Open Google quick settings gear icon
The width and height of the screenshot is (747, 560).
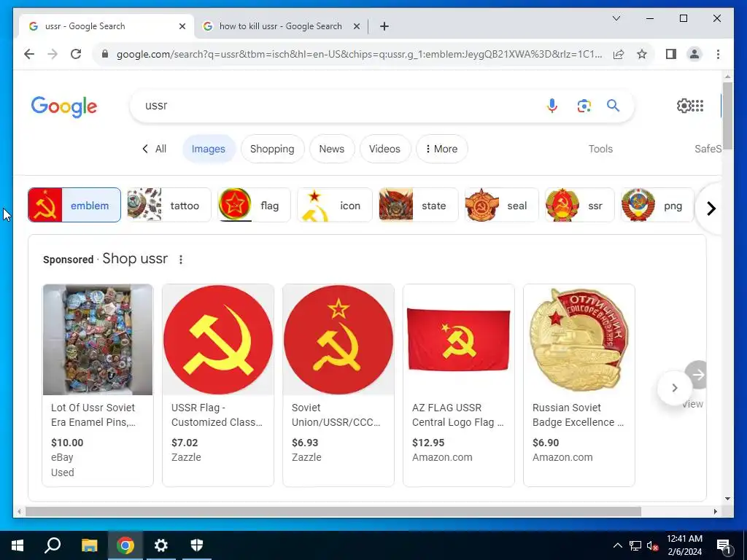pos(683,106)
